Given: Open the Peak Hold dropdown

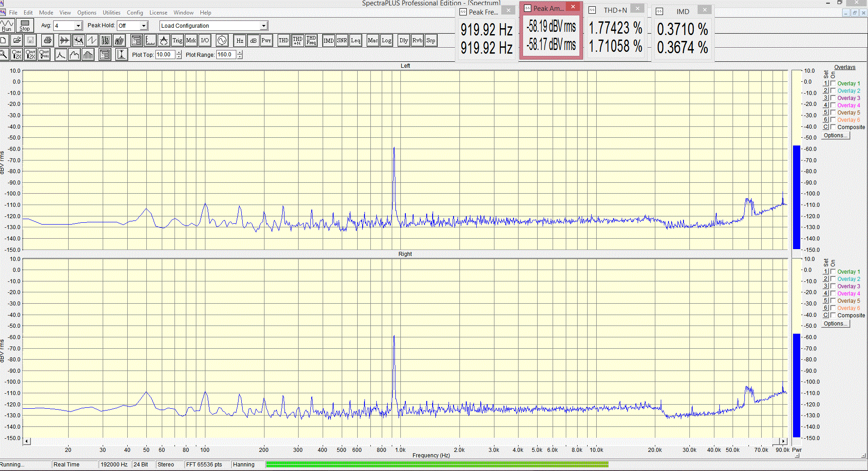Looking at the screenshot, I should tap(144, 26).
